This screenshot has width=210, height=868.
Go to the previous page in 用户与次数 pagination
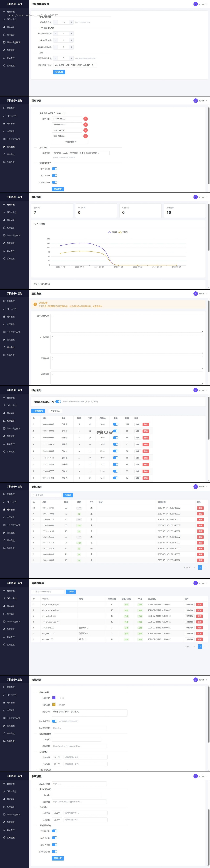[x=194, y=647]
